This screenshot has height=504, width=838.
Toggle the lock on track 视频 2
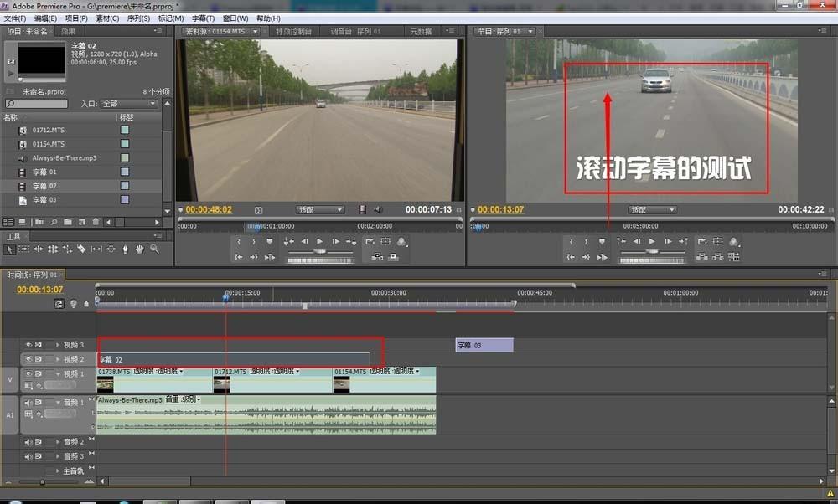click(x=40, y=357)
